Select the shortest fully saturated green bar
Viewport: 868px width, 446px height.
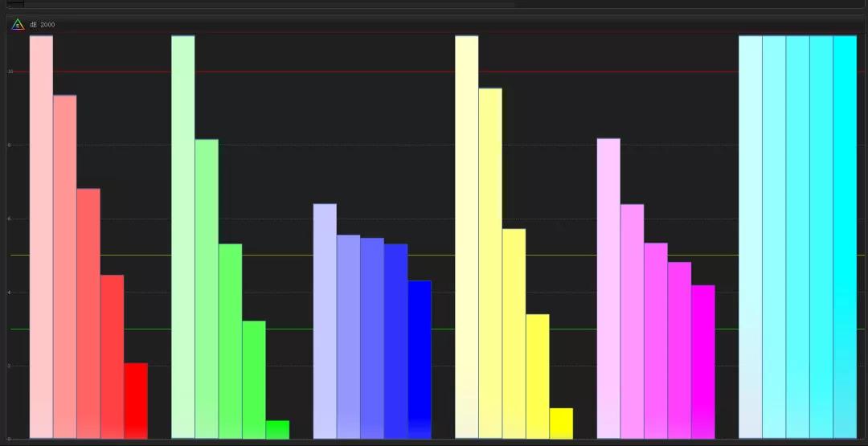click(x=277, y=429)
